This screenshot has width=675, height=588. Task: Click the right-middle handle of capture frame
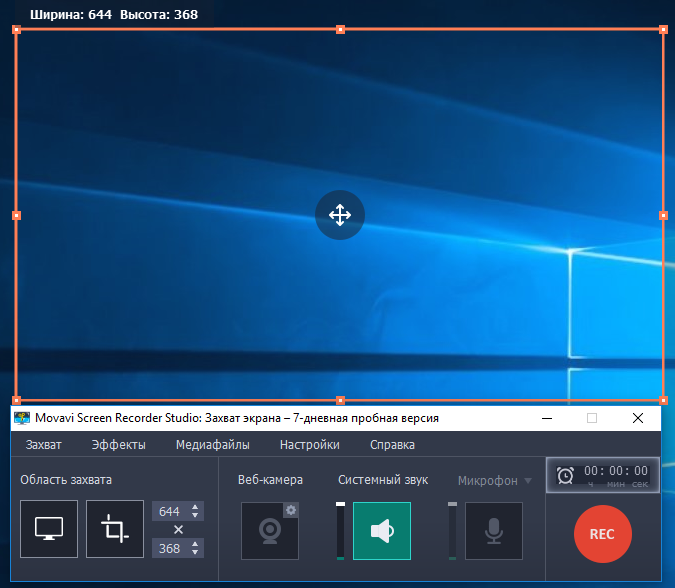[x=663, y=215]
